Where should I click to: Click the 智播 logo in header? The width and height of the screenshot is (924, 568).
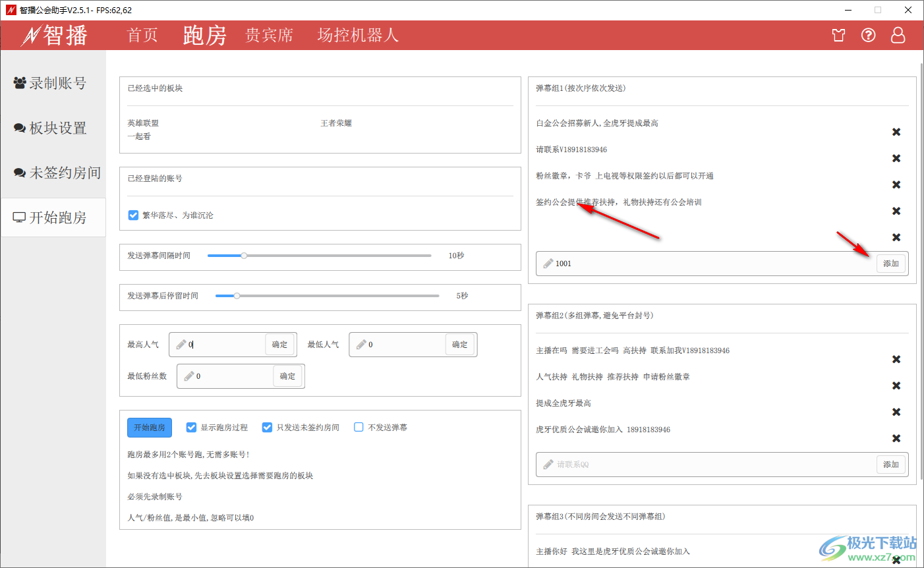[54, 36]
